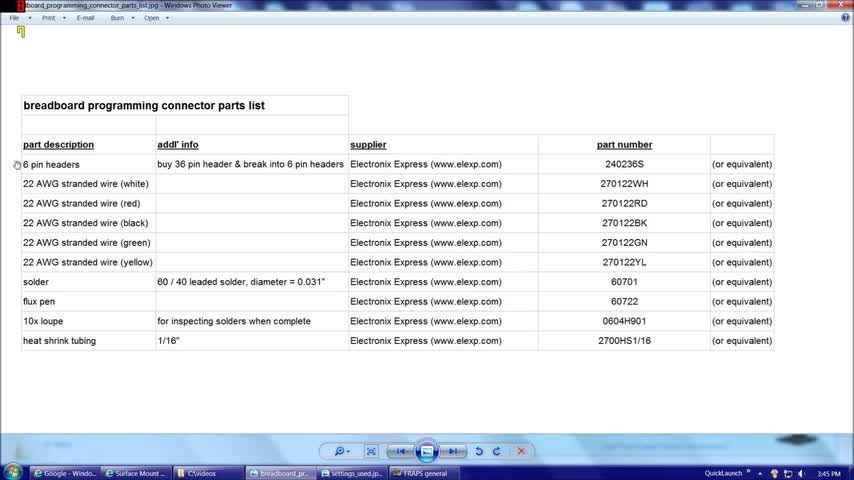Click part number 60722
The image size is (854, 480).
[x=624, y=302]
